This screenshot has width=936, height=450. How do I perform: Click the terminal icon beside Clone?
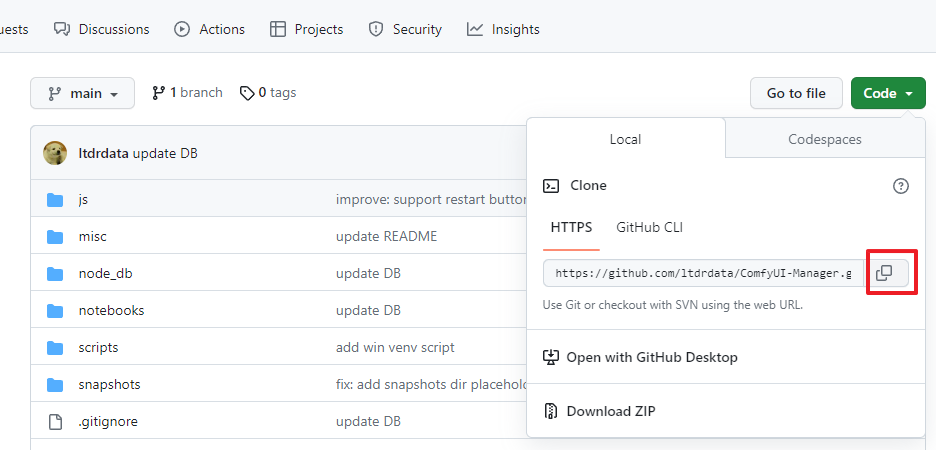550,186
